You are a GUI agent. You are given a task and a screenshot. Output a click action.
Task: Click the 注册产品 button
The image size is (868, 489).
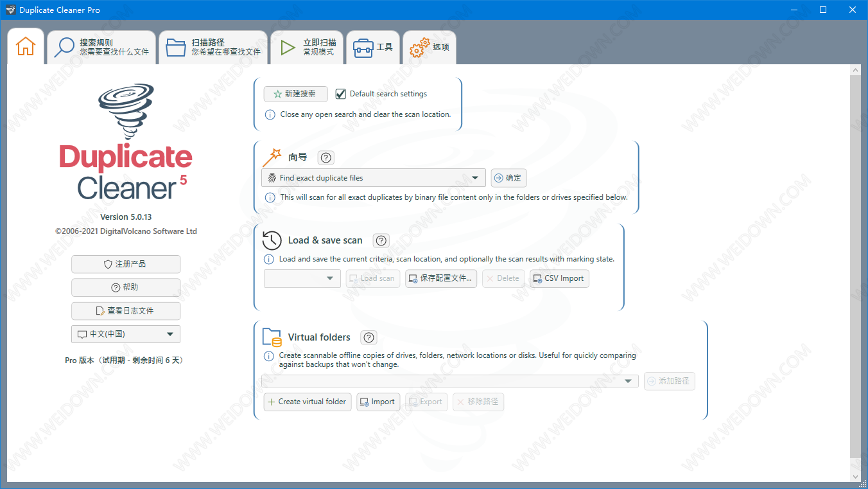click(126, 264)
